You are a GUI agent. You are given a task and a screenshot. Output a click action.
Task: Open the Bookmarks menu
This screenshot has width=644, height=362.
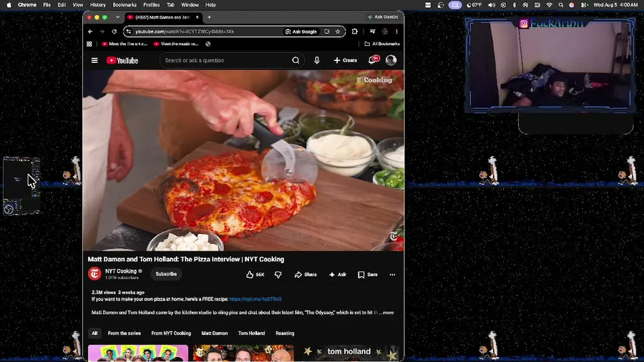click(x=125, y=5)
